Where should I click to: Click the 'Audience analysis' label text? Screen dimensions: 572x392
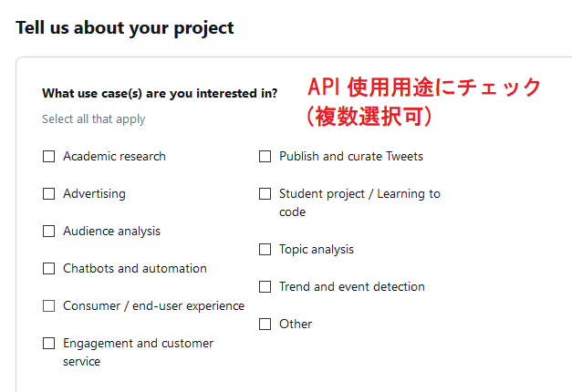coord(111,232)
